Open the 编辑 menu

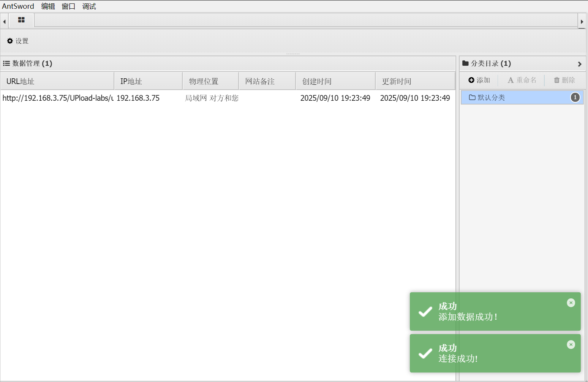coord(48,6)
